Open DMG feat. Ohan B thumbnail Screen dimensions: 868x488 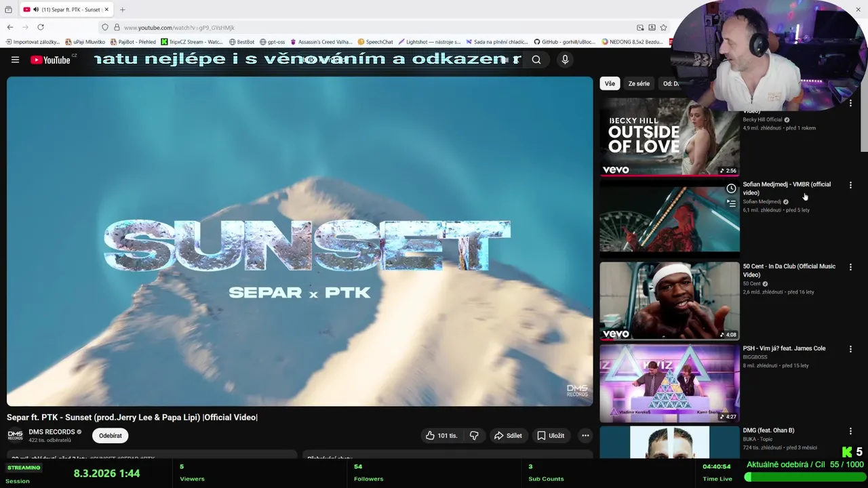(669, 442)
